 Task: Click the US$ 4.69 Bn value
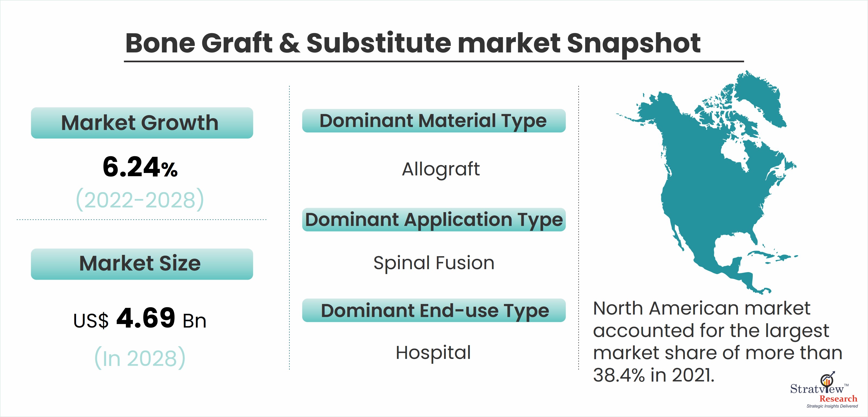click(x=140, y=318)
